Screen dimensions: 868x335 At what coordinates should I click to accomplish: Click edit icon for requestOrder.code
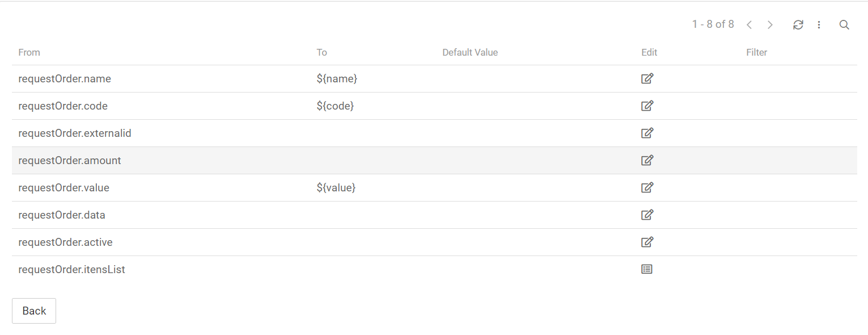[x=647, y=106]
